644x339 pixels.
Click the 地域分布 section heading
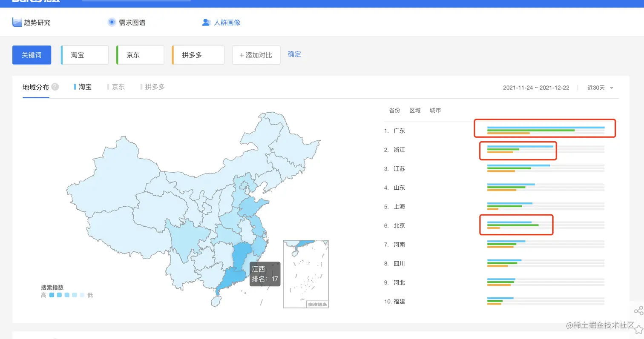[x=36, y=87]
